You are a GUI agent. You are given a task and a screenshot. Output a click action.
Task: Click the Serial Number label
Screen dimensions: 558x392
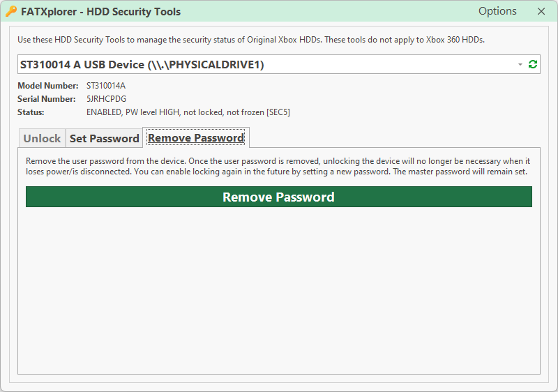47,99
